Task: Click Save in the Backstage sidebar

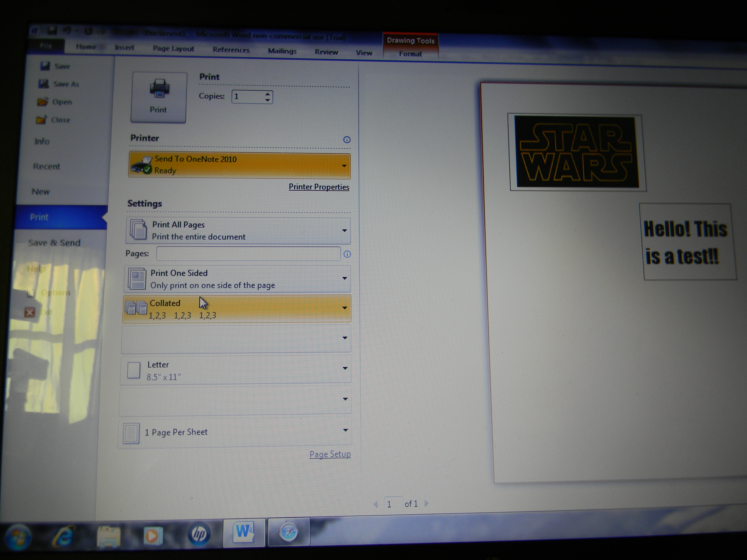Action: [55, 66]
